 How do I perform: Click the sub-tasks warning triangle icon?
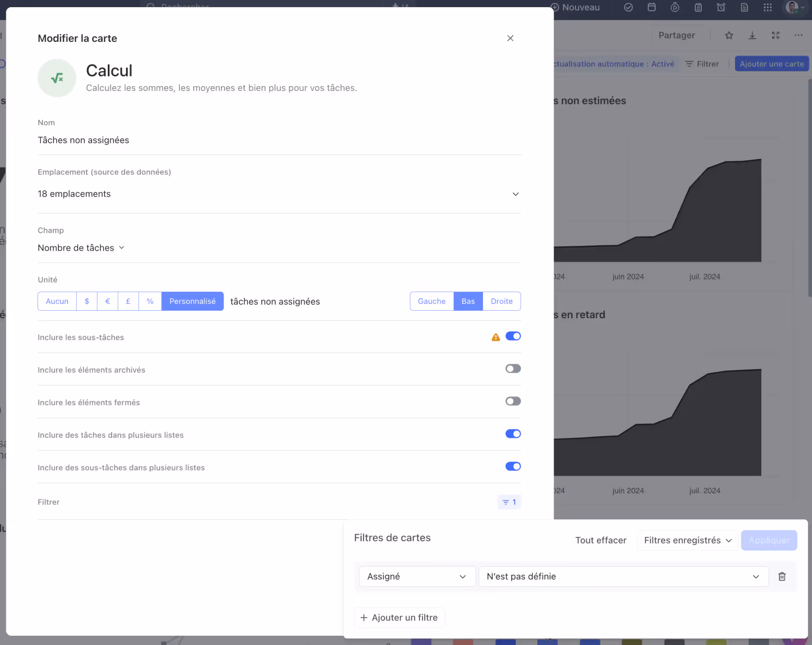496,337
